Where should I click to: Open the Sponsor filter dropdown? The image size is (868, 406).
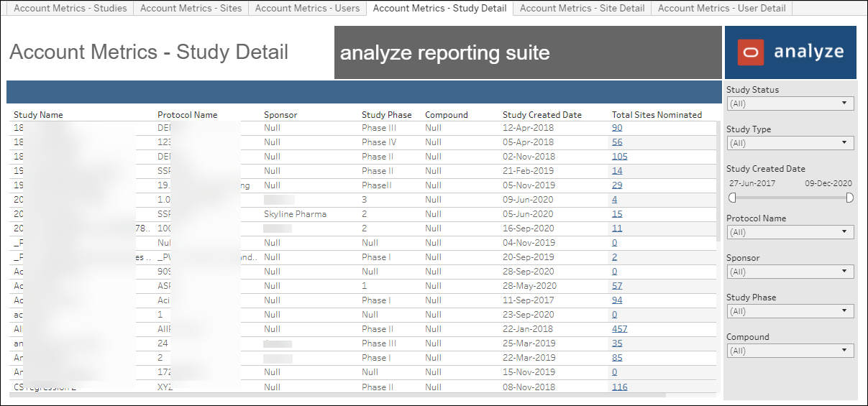pos(790,272)
